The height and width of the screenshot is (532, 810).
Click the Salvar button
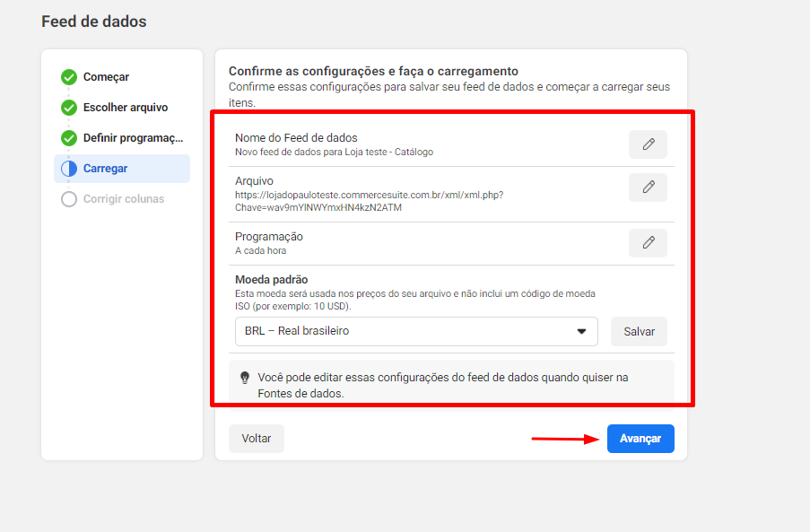(x=639, y=332)
